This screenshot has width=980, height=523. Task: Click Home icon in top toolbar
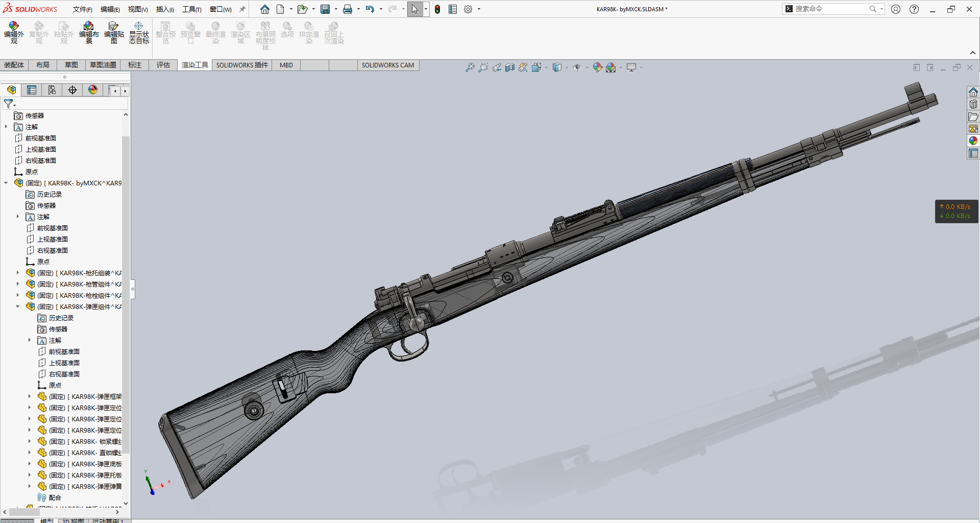(x=264, y=9)
